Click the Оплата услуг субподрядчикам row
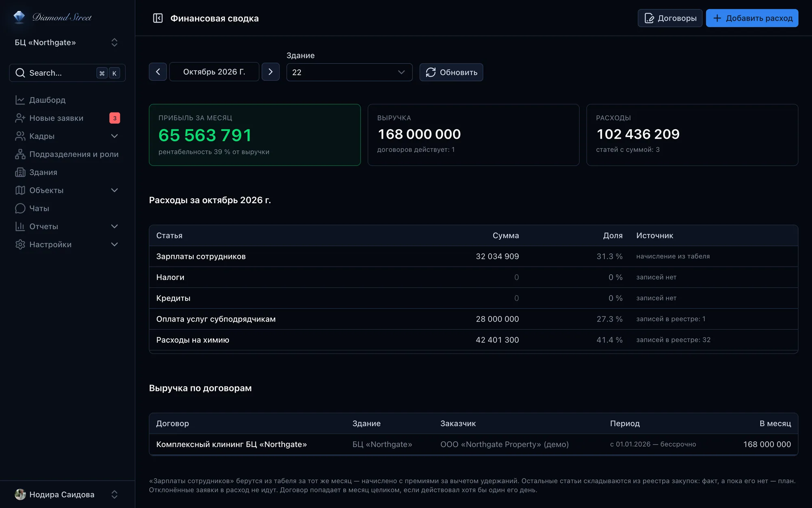 click(473, 319)
